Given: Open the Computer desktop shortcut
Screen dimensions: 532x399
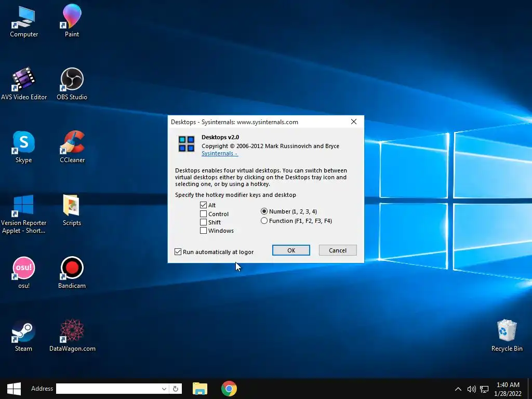Looking at the screenshot, I should pyautogui.click(x=24, y=20).
